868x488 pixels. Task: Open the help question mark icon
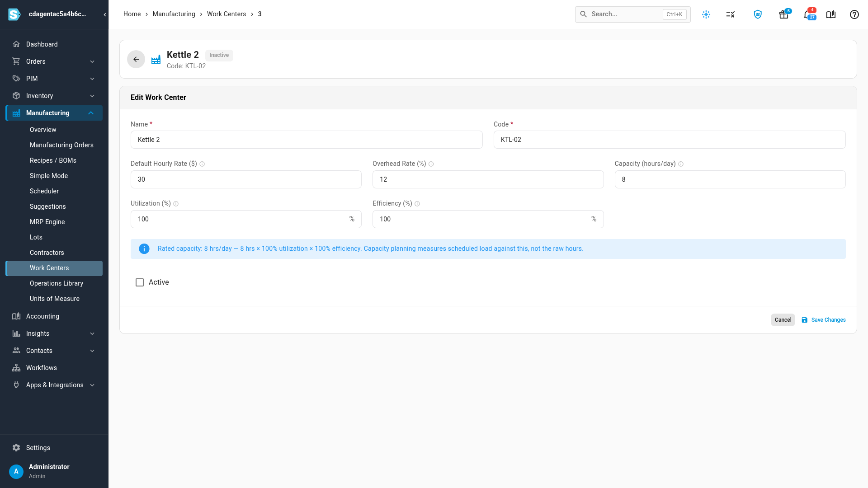(854, 14)
